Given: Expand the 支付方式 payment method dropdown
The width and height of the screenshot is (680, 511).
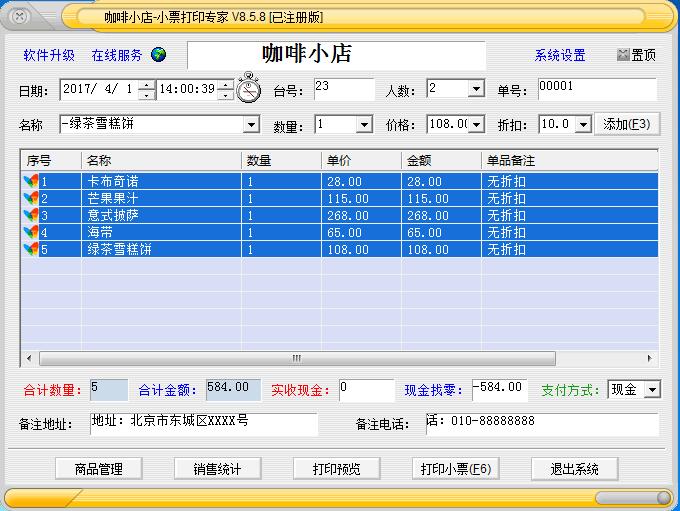Looking at the screenshot, I should 652,389.
